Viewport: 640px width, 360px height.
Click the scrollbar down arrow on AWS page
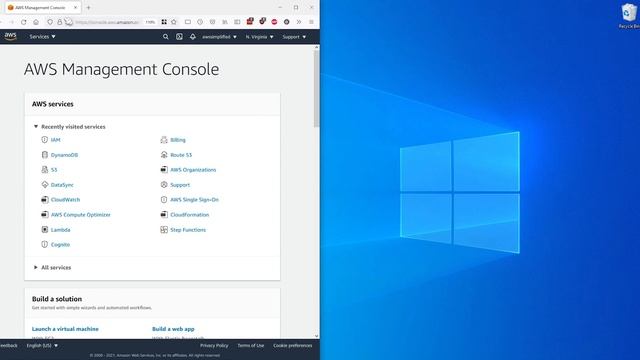[316, 336]
